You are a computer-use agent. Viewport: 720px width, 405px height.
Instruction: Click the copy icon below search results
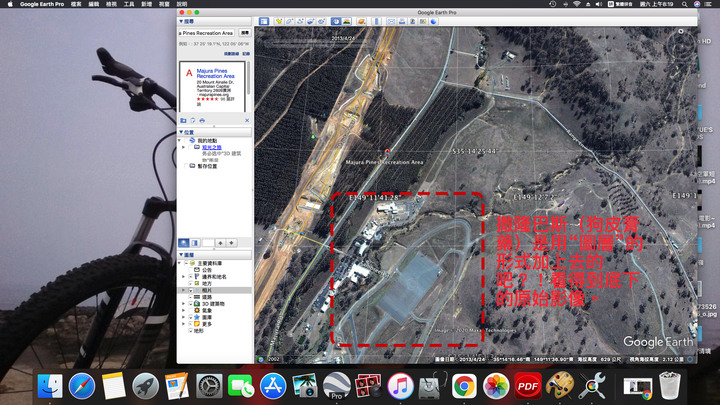click(x=193, y=121)
